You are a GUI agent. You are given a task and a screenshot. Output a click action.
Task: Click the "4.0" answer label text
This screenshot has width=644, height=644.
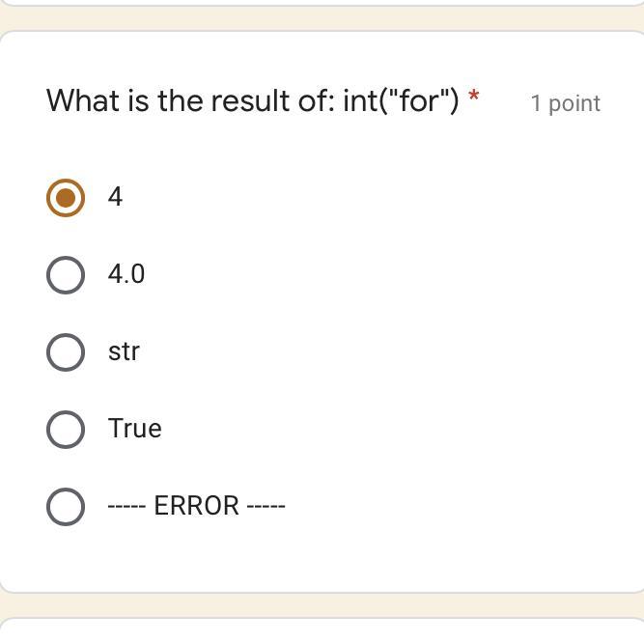pyautogui.click(x=126, y=274)
